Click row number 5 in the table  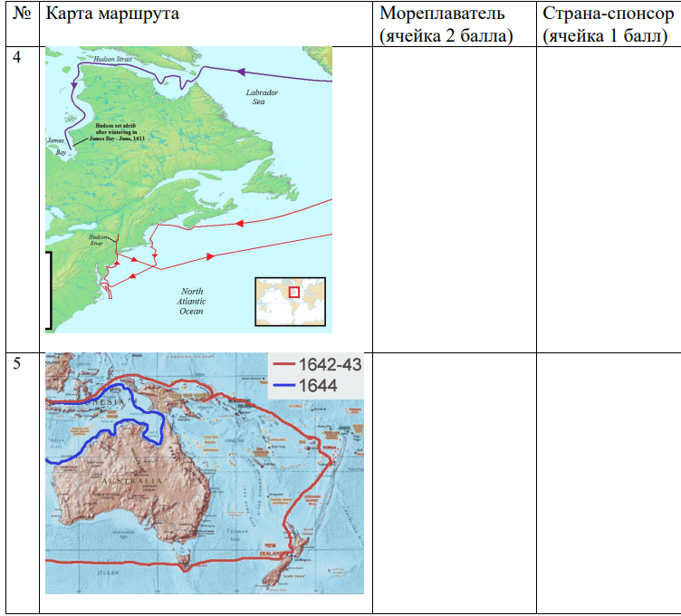(16, 361)
